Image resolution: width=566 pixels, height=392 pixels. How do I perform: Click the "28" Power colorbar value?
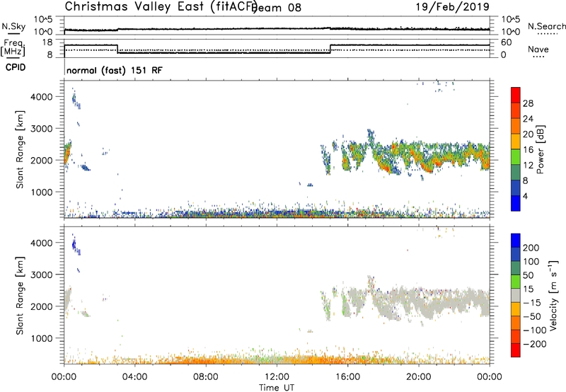[528, 103]
